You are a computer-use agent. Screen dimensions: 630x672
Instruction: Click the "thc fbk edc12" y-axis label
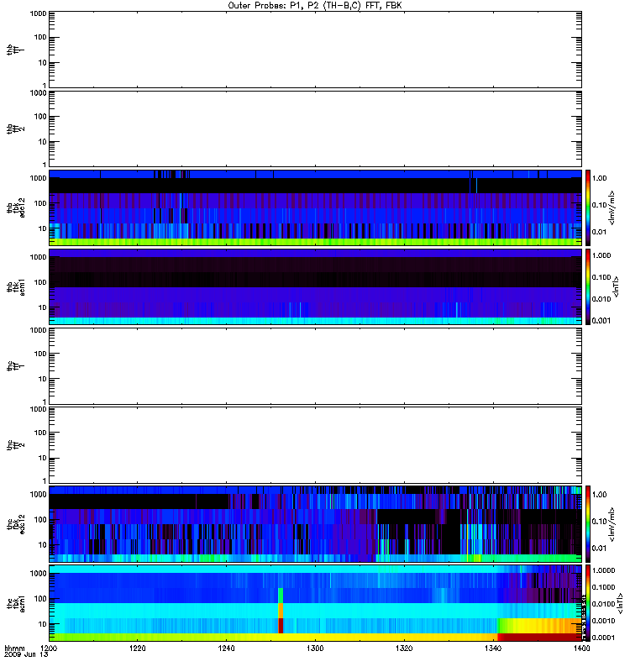click(x=15, y=524)
